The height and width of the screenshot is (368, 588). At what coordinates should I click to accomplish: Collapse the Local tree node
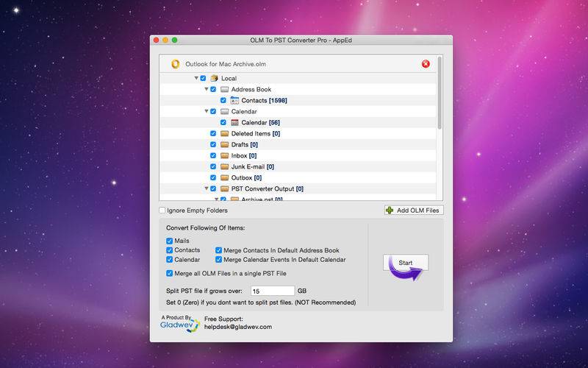(196, 78)
